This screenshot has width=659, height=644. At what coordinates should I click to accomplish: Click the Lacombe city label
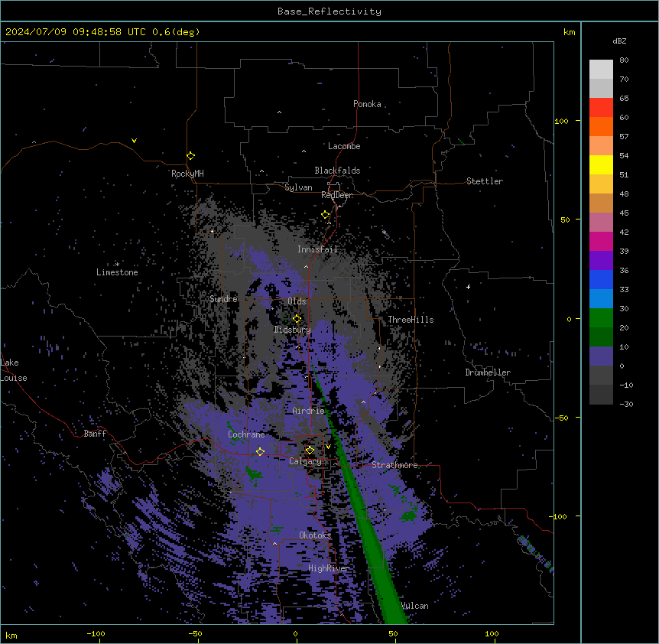click(x=344, y=146)
